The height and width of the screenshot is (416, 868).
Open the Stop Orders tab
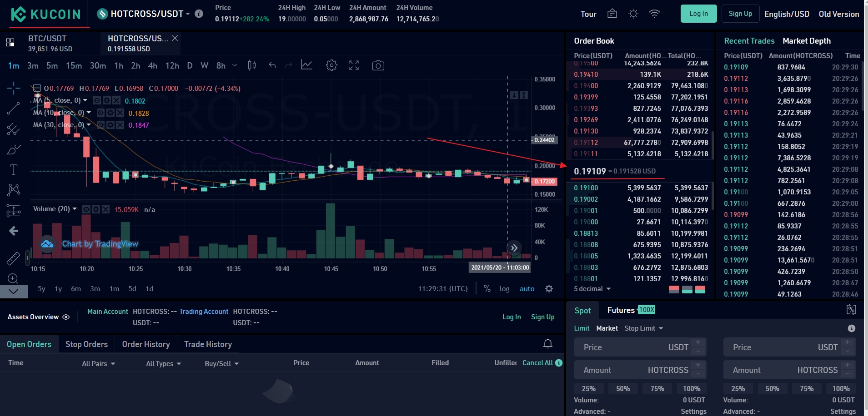86,344
